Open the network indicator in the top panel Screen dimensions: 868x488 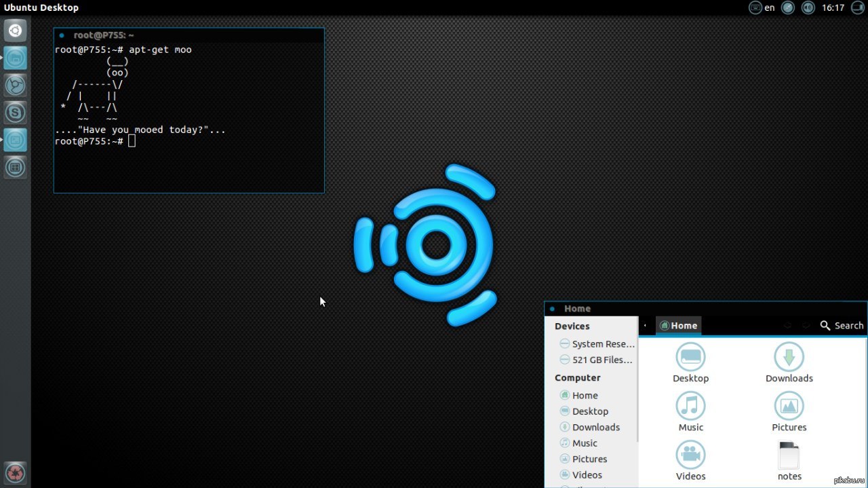click(787, 7)
